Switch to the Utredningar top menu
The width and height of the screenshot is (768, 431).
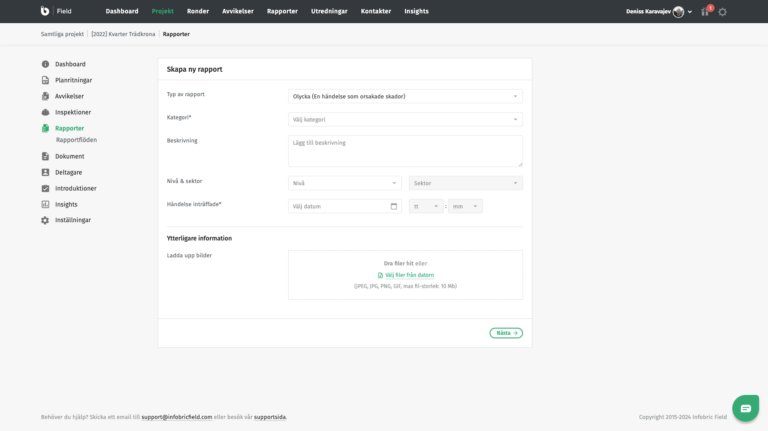click(x=329, y=11)
